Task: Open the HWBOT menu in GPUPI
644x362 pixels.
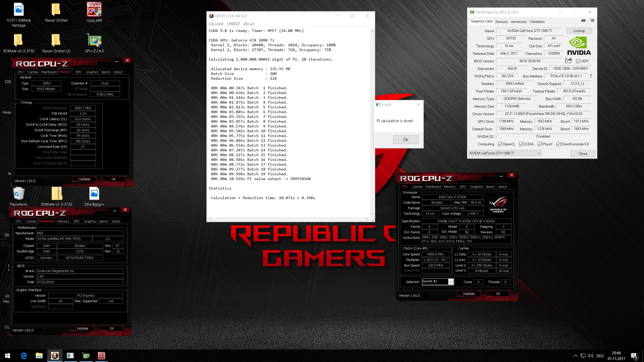Action: (x=233, y=24)
